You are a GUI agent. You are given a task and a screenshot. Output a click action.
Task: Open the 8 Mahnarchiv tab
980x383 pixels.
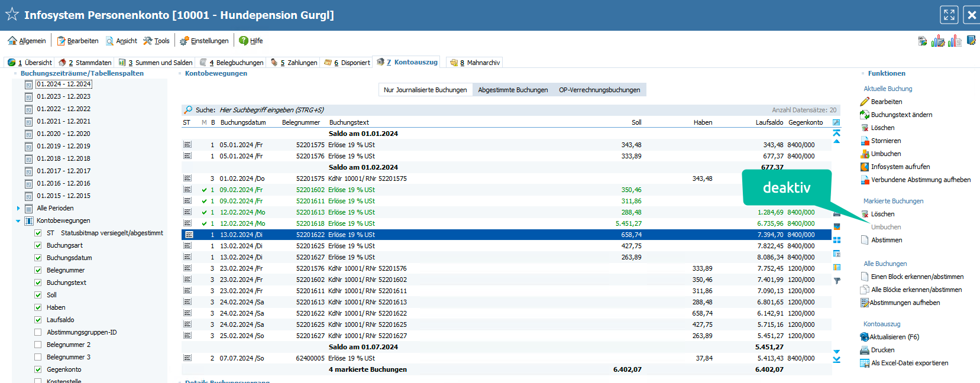point(476,63)
